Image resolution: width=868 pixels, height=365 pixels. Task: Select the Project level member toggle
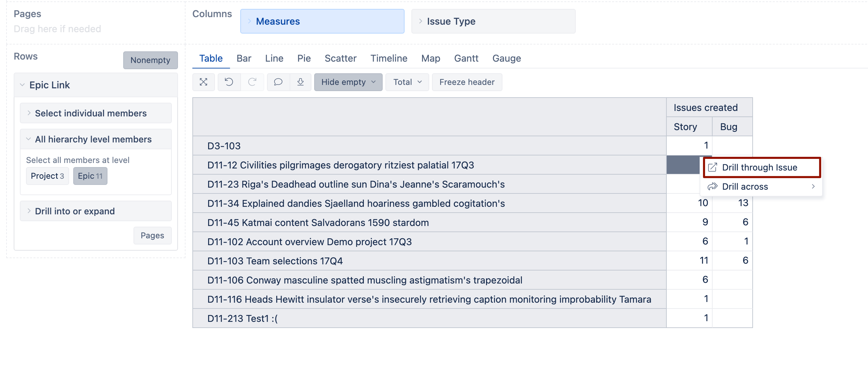47,176
